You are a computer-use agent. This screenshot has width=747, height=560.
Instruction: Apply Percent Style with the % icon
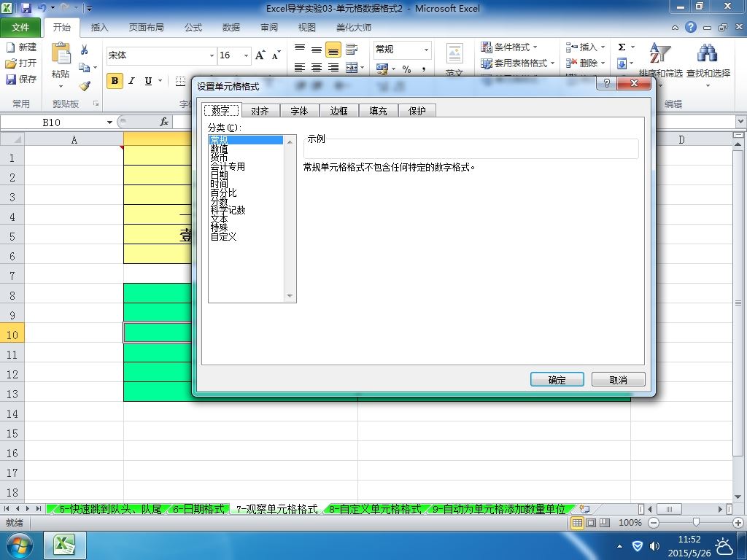(406, 69)
